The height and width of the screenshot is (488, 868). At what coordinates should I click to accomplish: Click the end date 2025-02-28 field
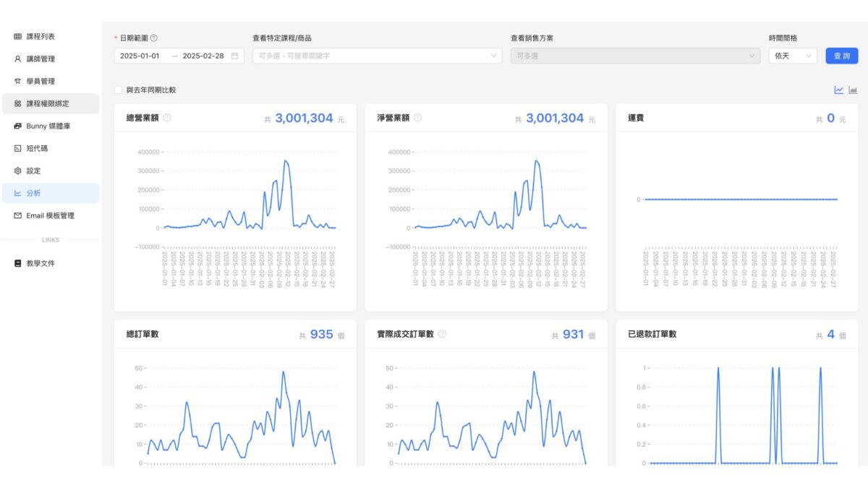[x=203, y=56]
